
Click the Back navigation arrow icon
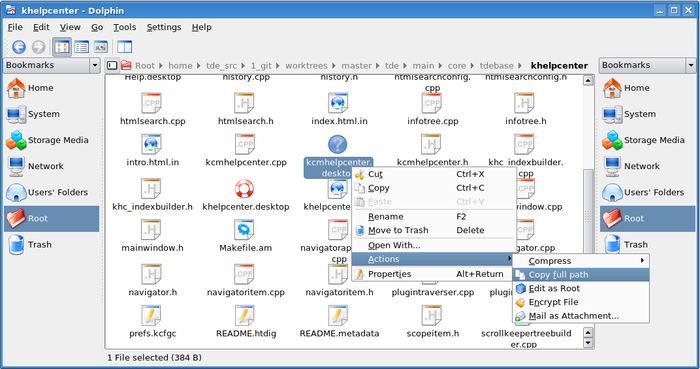(19, 46)
